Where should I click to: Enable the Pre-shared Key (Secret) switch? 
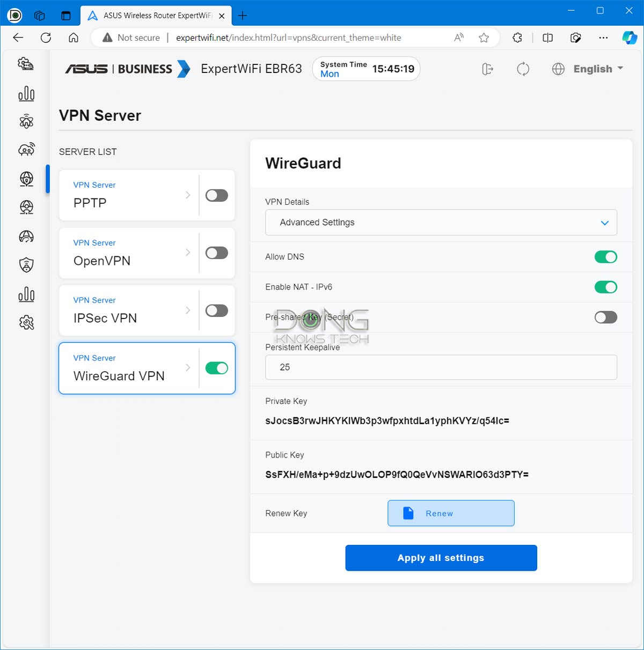(x=606, y=317)
